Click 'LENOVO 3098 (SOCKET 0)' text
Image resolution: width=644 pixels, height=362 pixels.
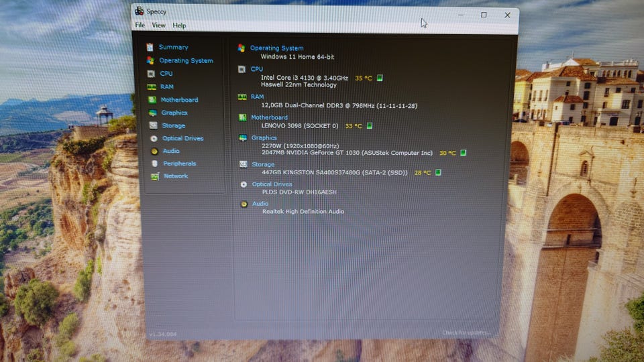point(300,126)
